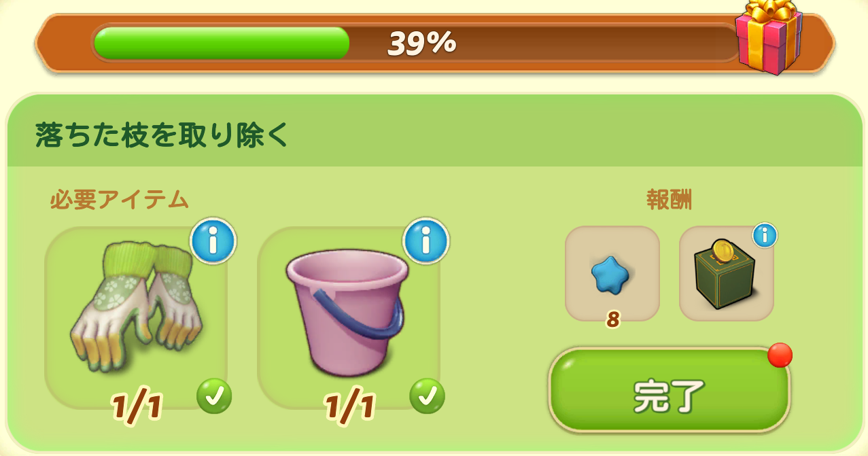Click the red notification dot on 完了
The image size is (868, 456).
click(x=780, y=355)
